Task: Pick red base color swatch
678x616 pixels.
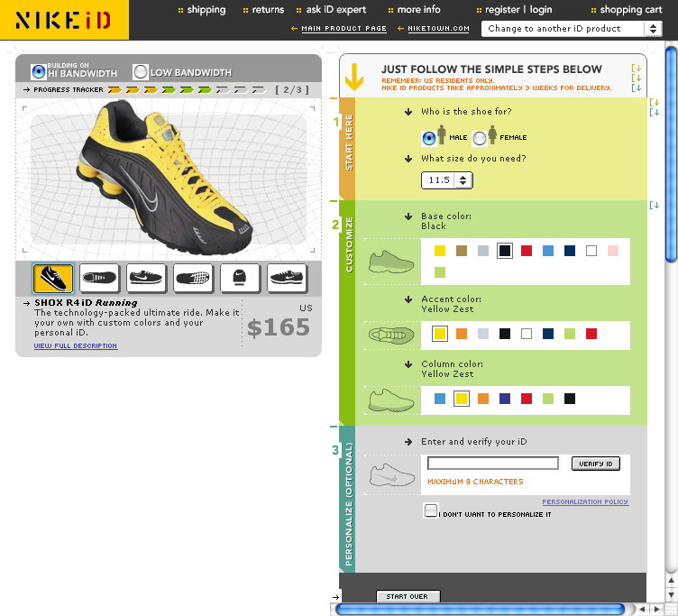Action: click(527, 251)
